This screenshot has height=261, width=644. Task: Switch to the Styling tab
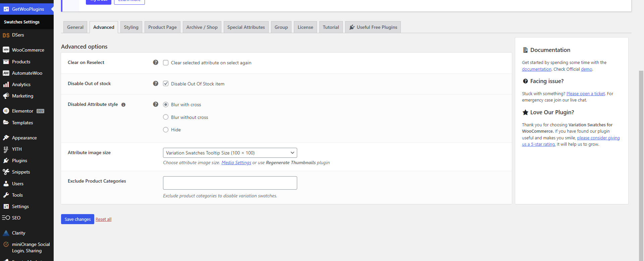(131, 27)
